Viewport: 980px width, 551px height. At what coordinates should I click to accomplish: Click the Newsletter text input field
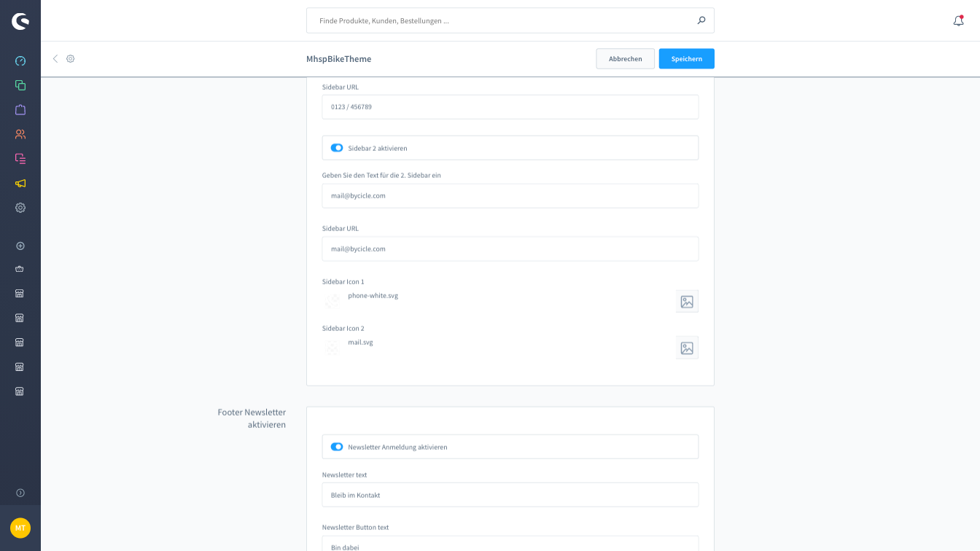[510, 495]
